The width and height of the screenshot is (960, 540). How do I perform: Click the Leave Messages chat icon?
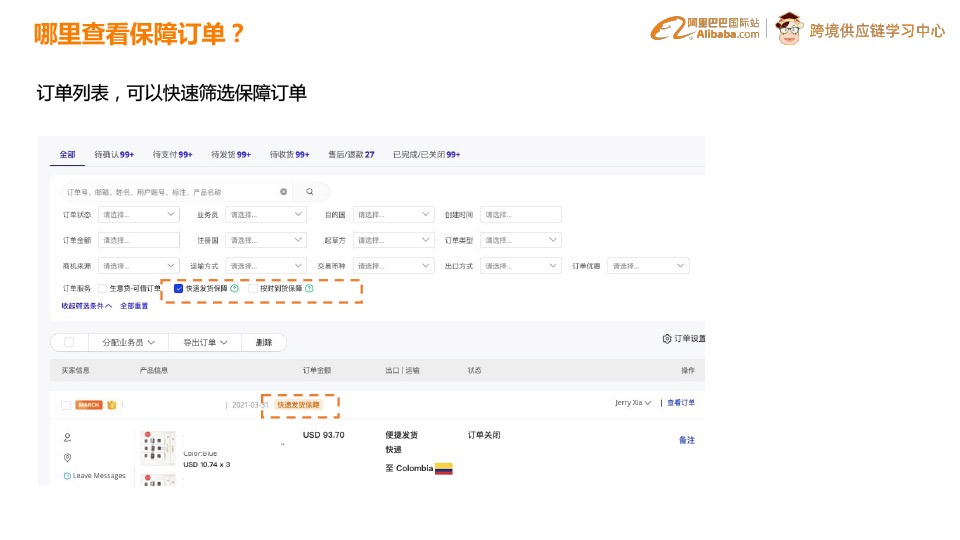[68, 476]
